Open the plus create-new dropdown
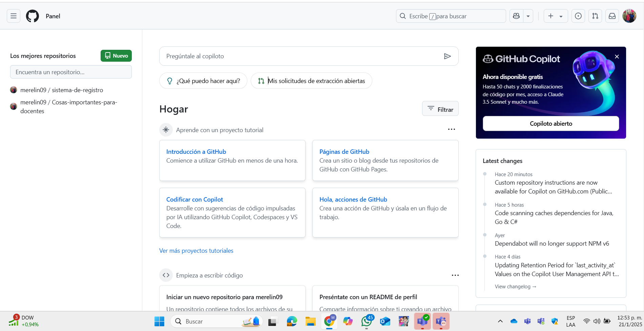 tap(556, 16)
